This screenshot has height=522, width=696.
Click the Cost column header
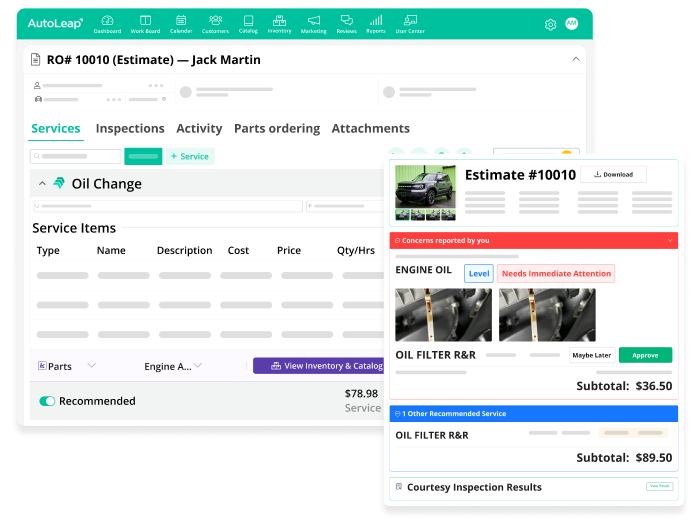coord(238,250)
